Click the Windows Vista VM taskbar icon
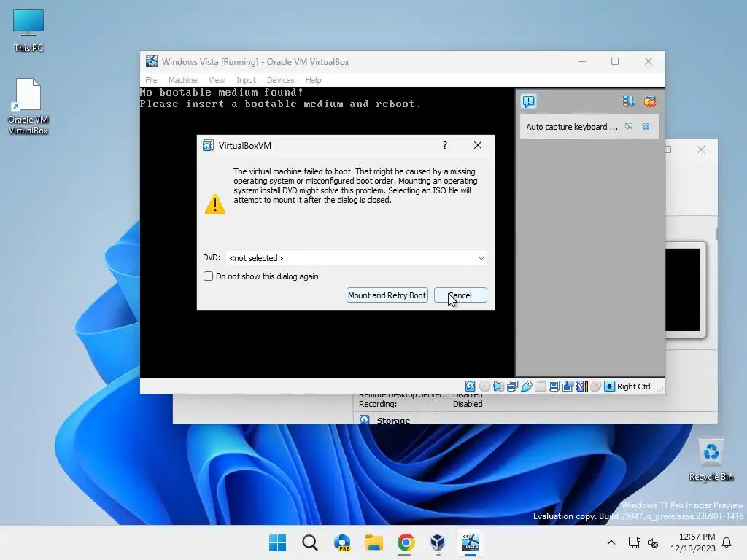Image resolution: width=747 pixels, height=560 pixels. pyautogui.click(x=471, y=542)
